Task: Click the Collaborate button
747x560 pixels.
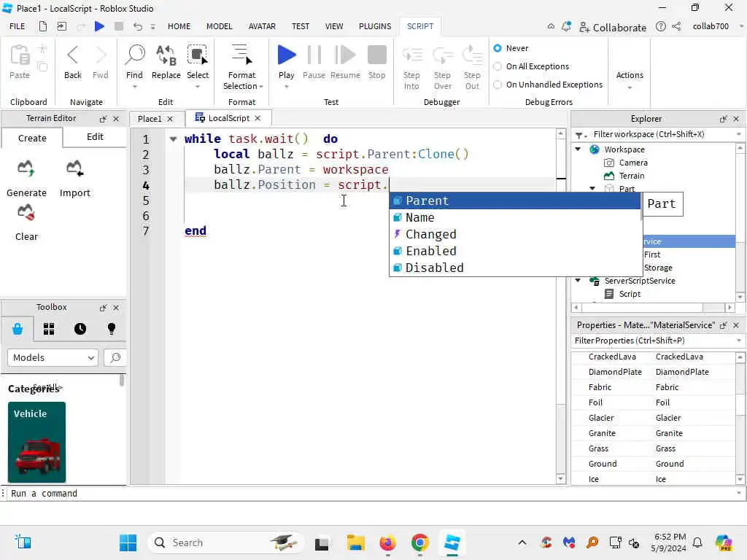Action: (613, 27)
